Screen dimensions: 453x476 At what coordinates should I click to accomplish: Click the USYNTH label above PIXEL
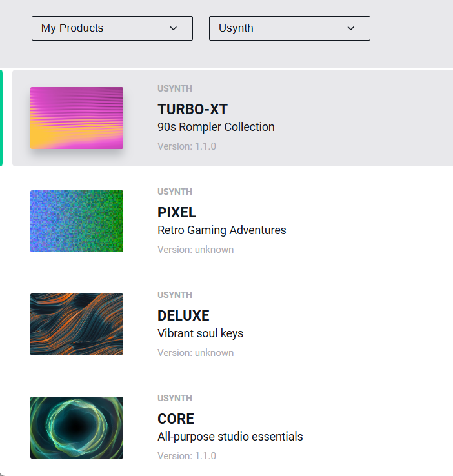175,192
